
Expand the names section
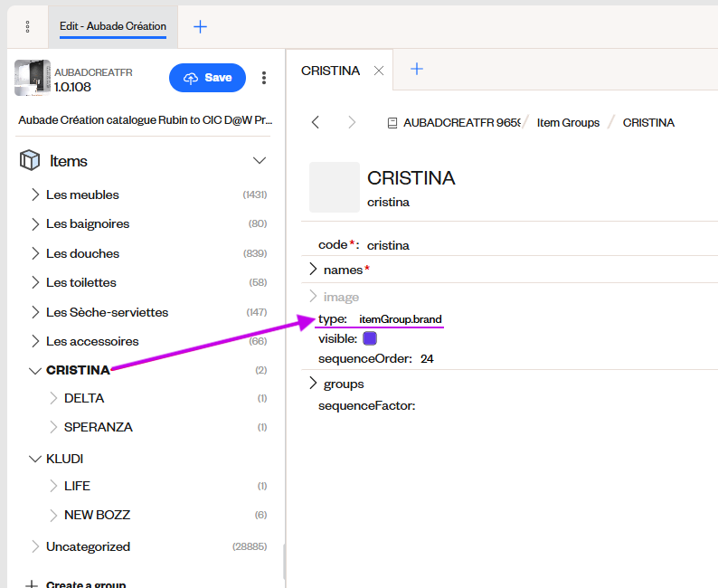tap(313, 270)
